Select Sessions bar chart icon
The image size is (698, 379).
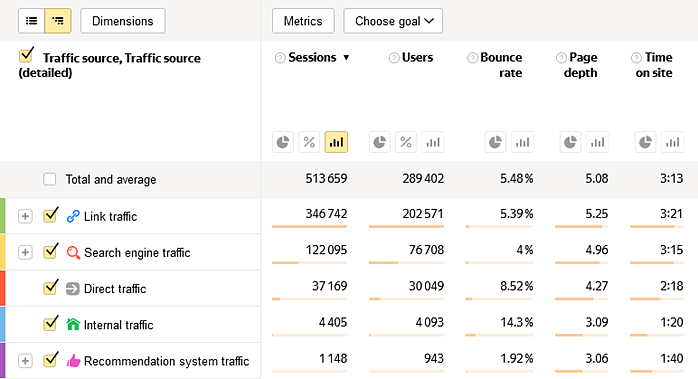point(336,142)
